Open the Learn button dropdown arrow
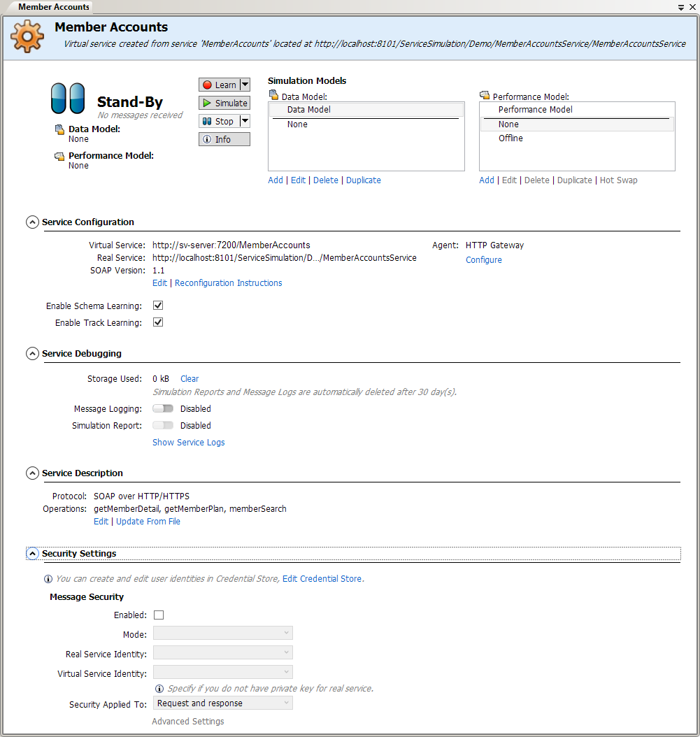The height and width of the screenshot is (737, 700). click(x=245, y=85)
